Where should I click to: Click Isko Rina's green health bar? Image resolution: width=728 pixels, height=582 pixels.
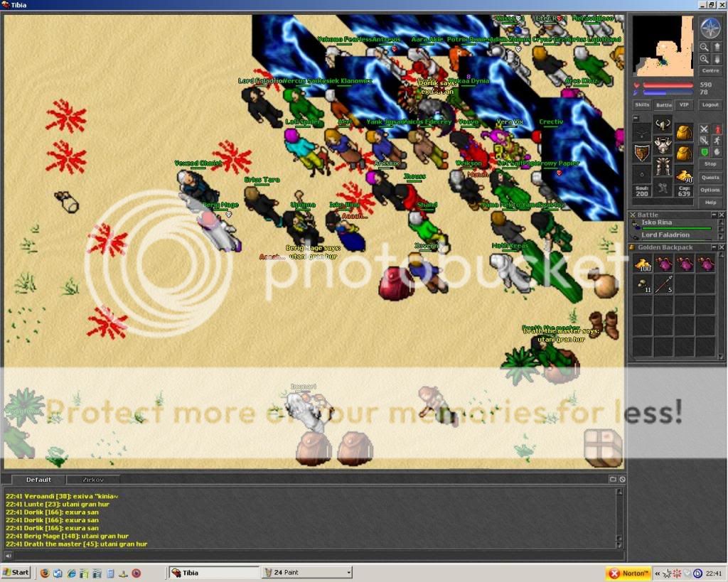point(677,228)
